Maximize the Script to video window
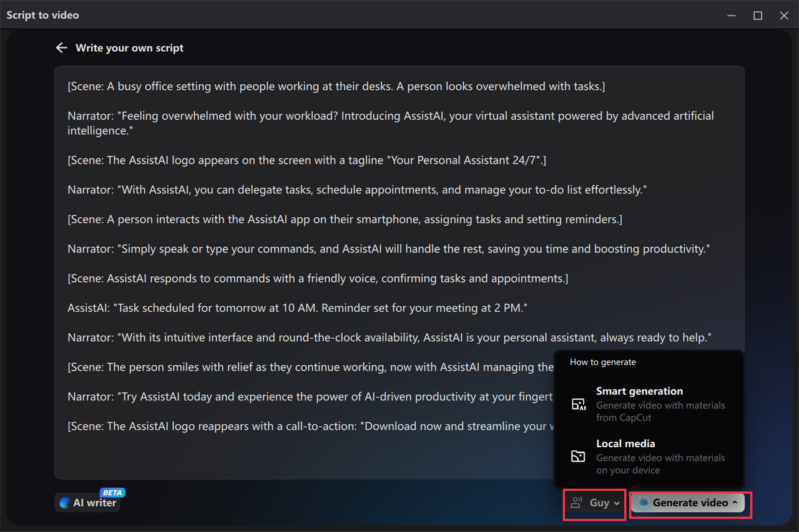 pos(758,15)
